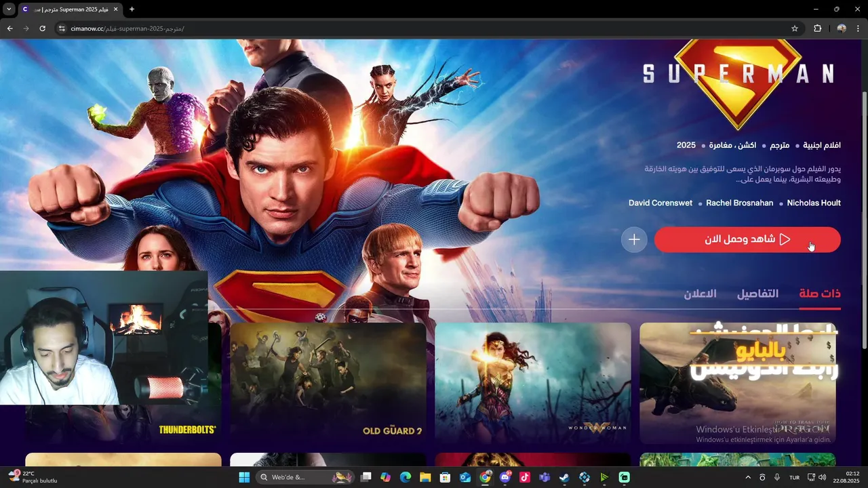Open the Wonder Woman movie thumbnail
Viewport: 868px width, 488px height.
(x=533, y=383)
